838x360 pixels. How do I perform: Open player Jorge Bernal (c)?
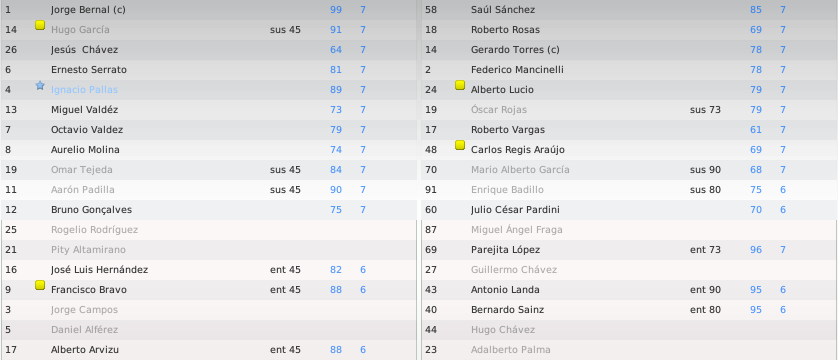[x=88, y=10]
